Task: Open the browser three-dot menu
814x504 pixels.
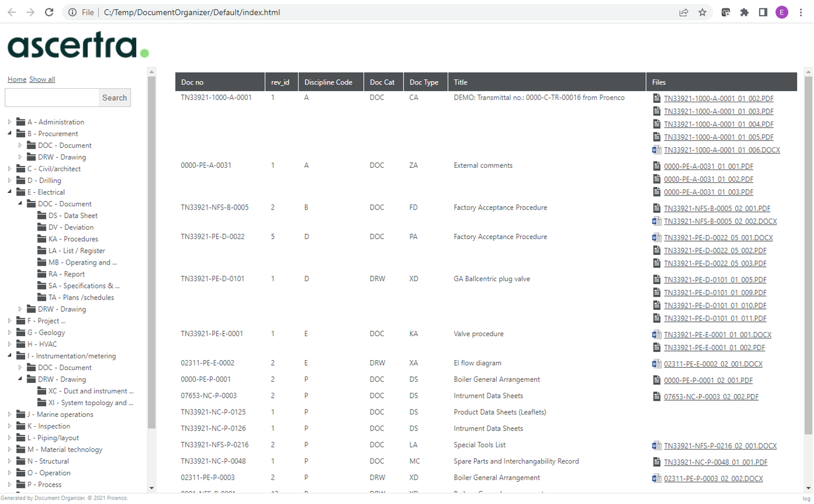Action: coord(800,12)
